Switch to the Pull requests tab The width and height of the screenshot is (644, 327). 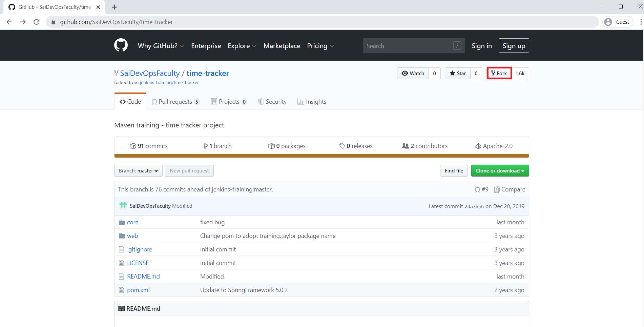pyautogui.click(x=176, y=102)
